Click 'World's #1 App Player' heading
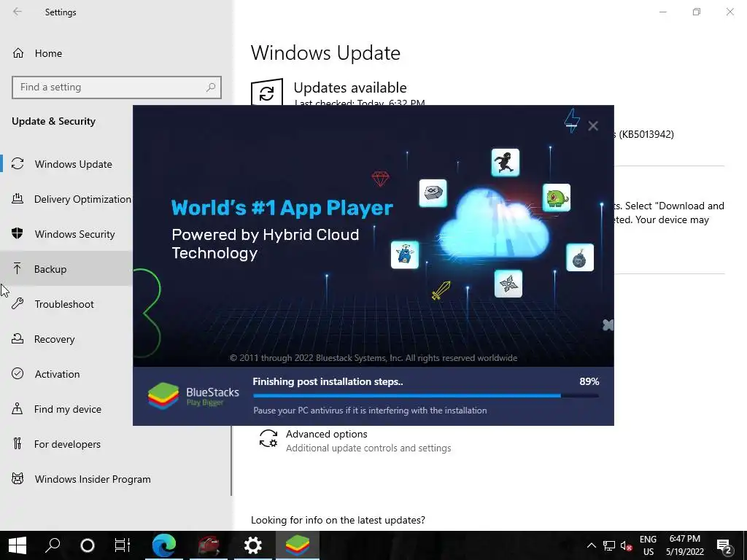The width and height of the screenshot is (747, 560). coord(282,208)
